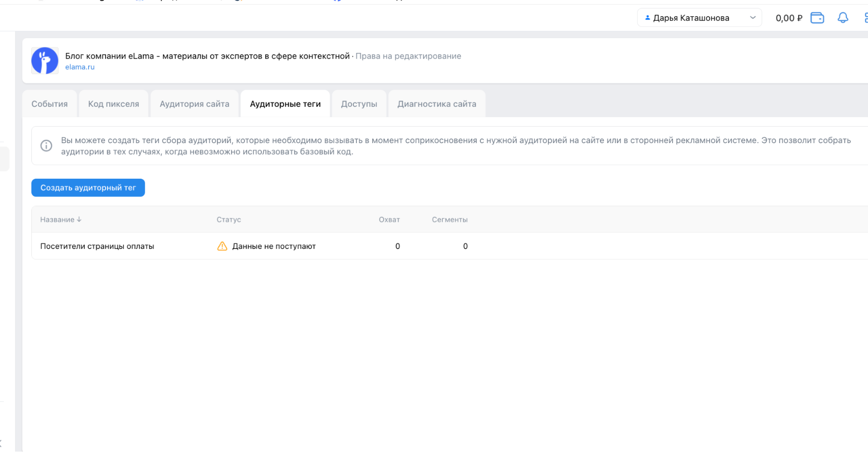Click the Права на редактирование link
Screen dimensions: 868x452
coord(408,56)
